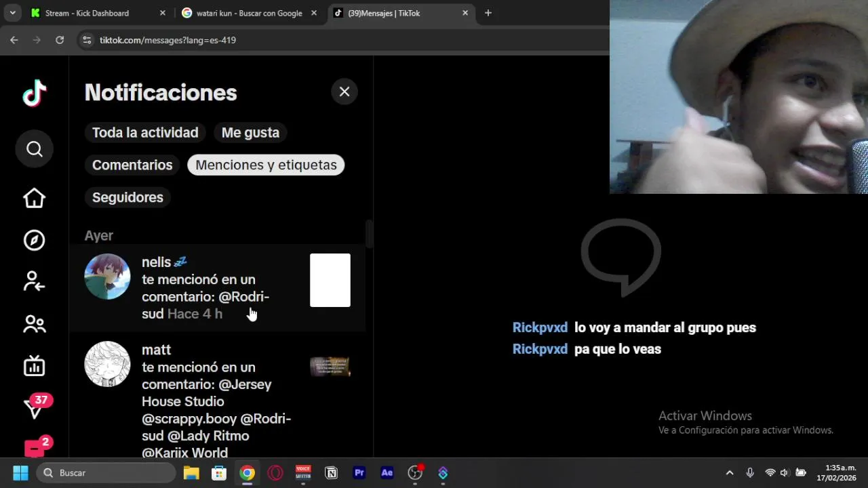Click the 'Rickpvxd' name above 'pa que lo veas'
The width and height of the screenshot is (868, 488).
[x=540, y=349]
